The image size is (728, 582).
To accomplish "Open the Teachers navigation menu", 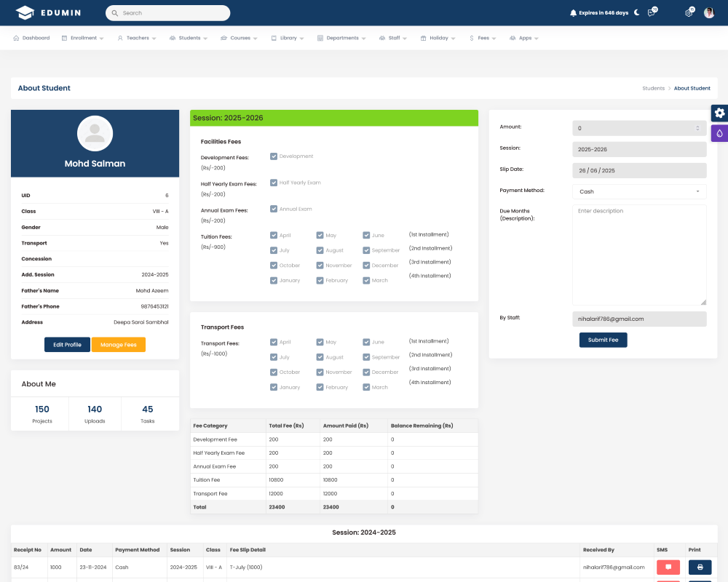I will 137,38.
